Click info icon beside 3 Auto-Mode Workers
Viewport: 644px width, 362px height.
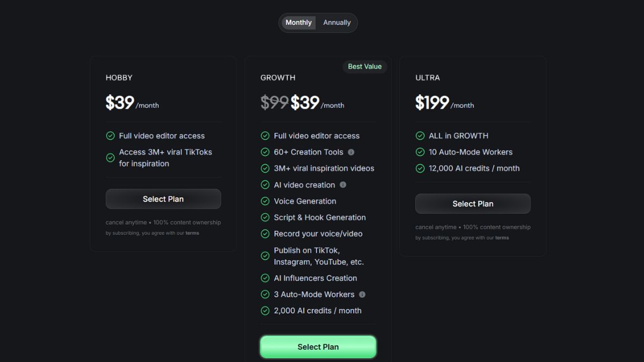point(362,294)
